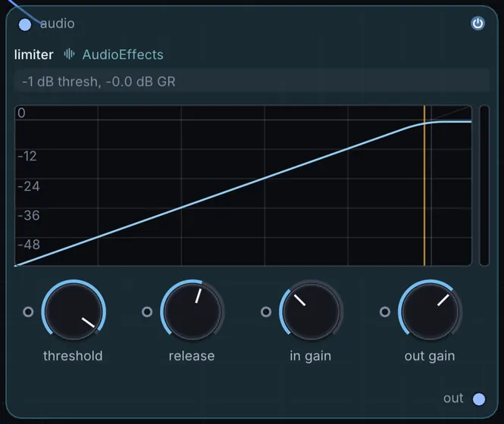The height and width of the screenshot is (424, 504).
Task: Click the AudioEffects waveform icon
Action: coord(69,54)
